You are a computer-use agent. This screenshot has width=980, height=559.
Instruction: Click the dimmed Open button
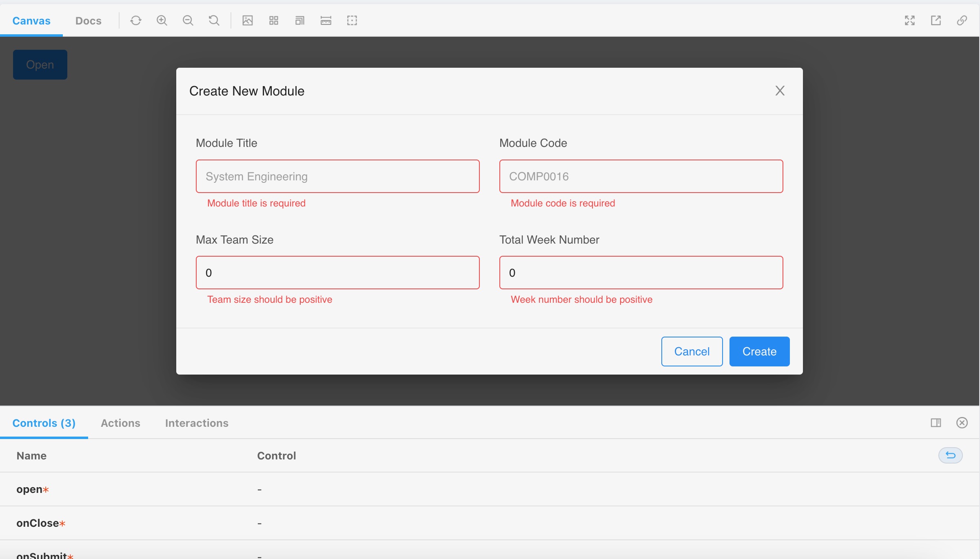[x=40, y=64]
